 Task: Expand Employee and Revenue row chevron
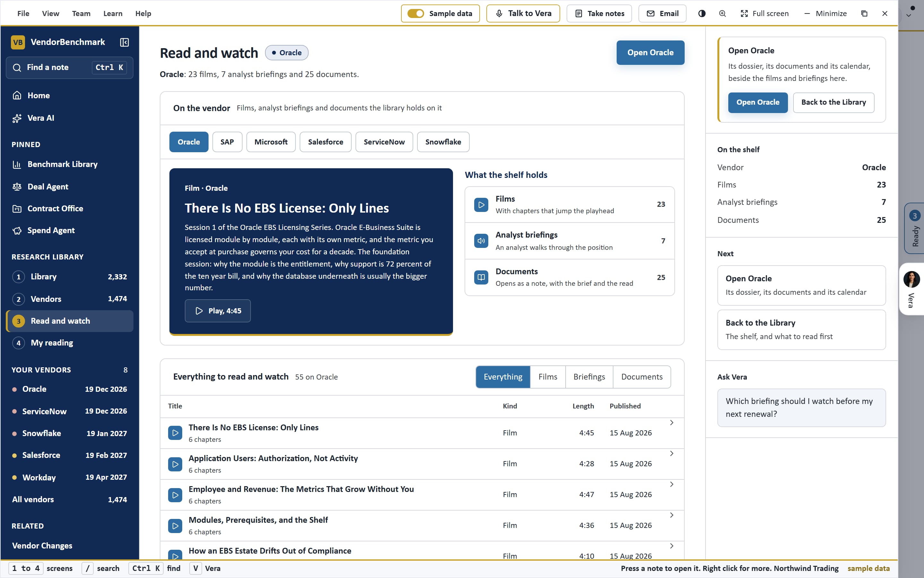pyautogui.click(x=672, y=484)
